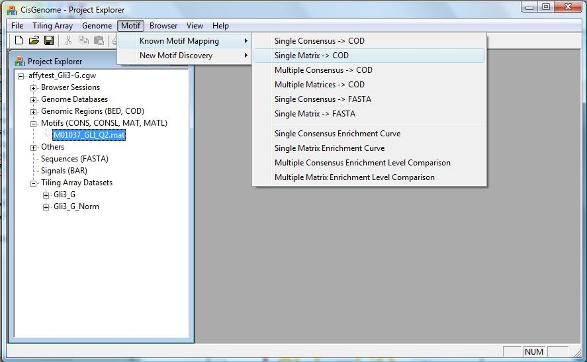Click the Paste toolbar icon
The height and width of the screenshot is (362, 587).
click(x=99, y=40)
